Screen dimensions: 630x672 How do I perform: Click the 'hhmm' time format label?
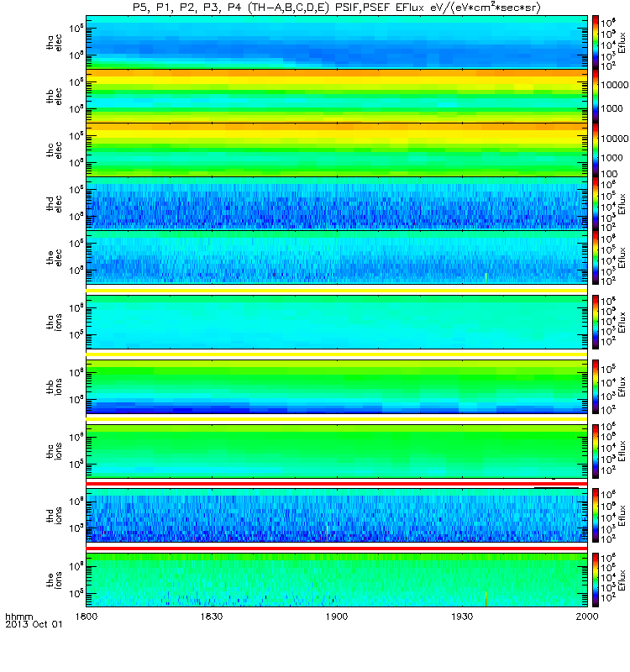(18, 617)
